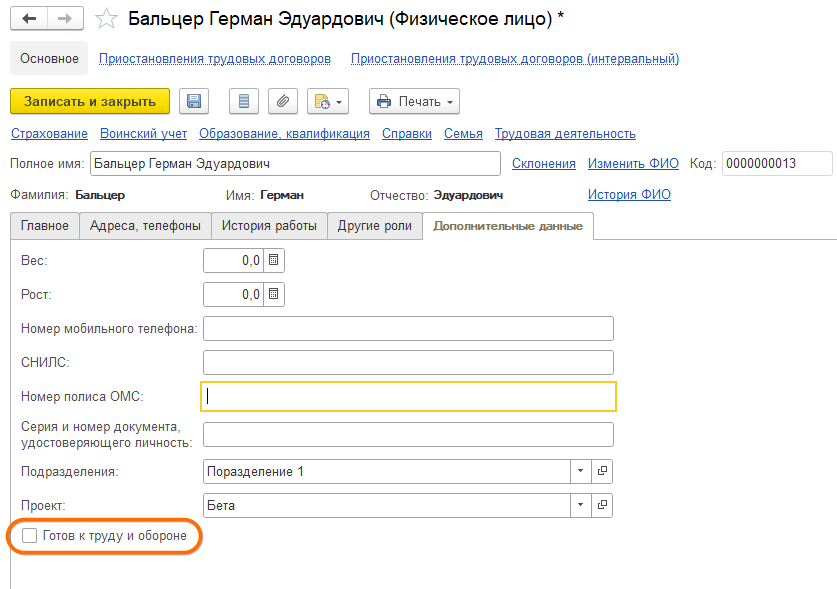Open attached files with paperclip icon
This screenshot has width=837, height=589.
click(x=283, y=101)
